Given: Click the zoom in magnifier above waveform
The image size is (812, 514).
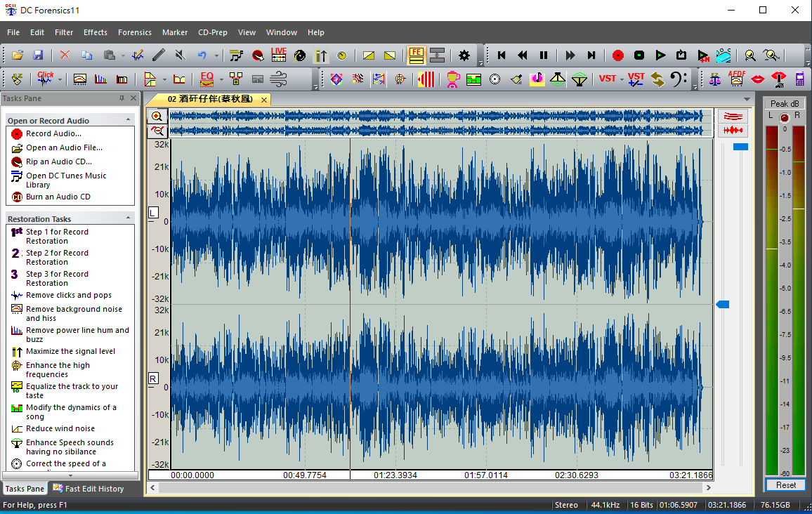Looking at the screenshot, I should pyautogui.click(x=157, y=117).
